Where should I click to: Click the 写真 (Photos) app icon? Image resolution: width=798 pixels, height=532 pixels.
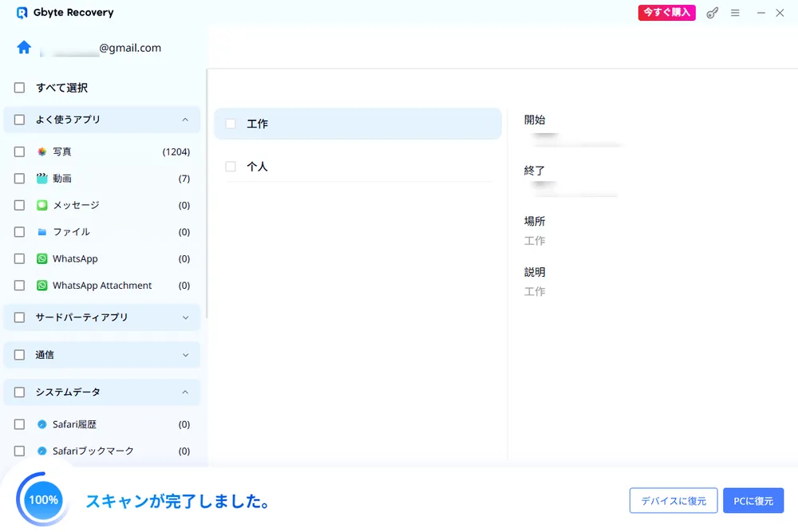[41, 151]
